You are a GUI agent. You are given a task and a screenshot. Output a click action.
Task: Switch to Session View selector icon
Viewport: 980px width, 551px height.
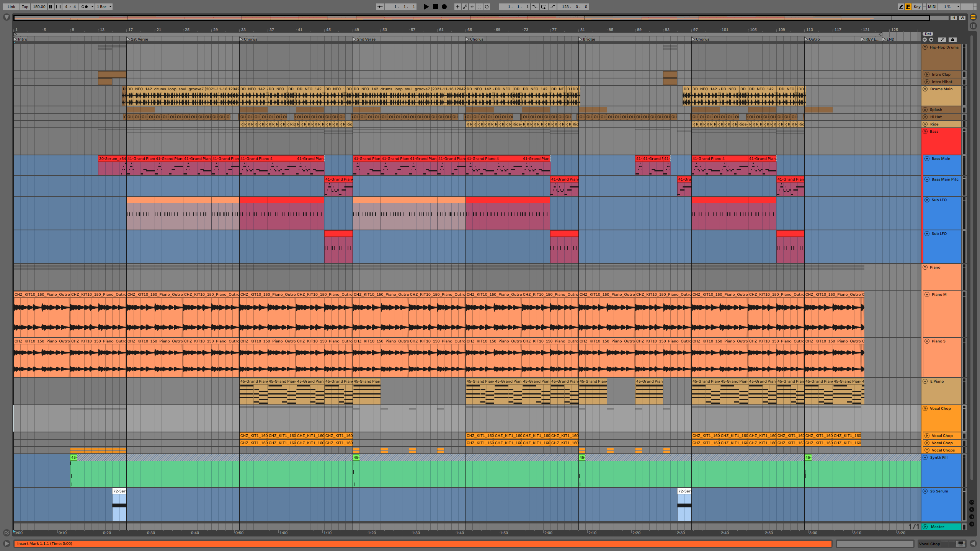[973, 26]
